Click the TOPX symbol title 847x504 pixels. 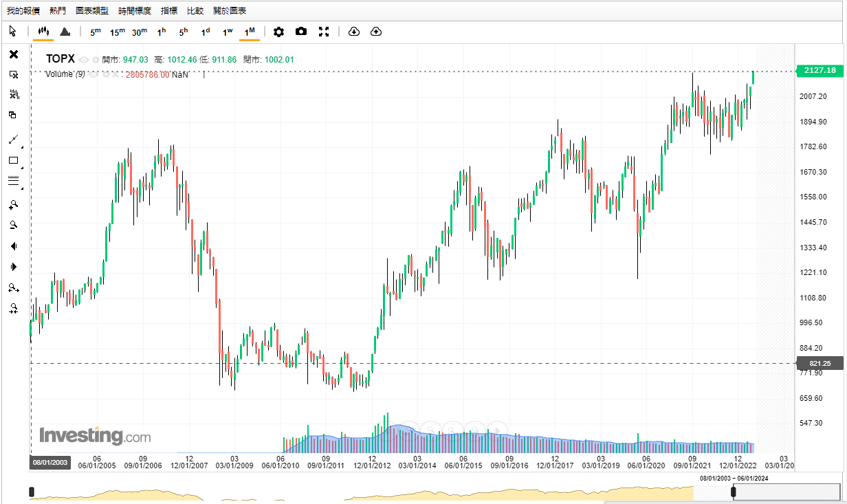[x=60, y=59]
